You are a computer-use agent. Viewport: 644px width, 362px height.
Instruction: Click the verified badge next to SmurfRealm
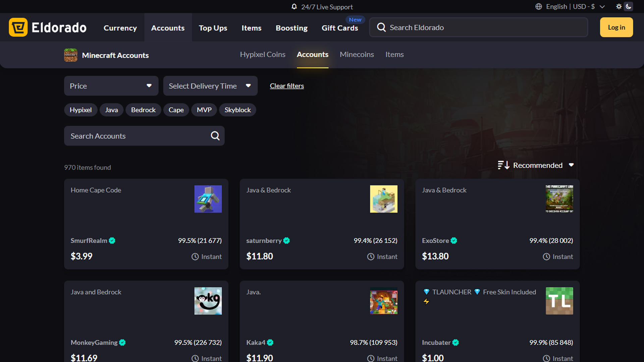112,240
